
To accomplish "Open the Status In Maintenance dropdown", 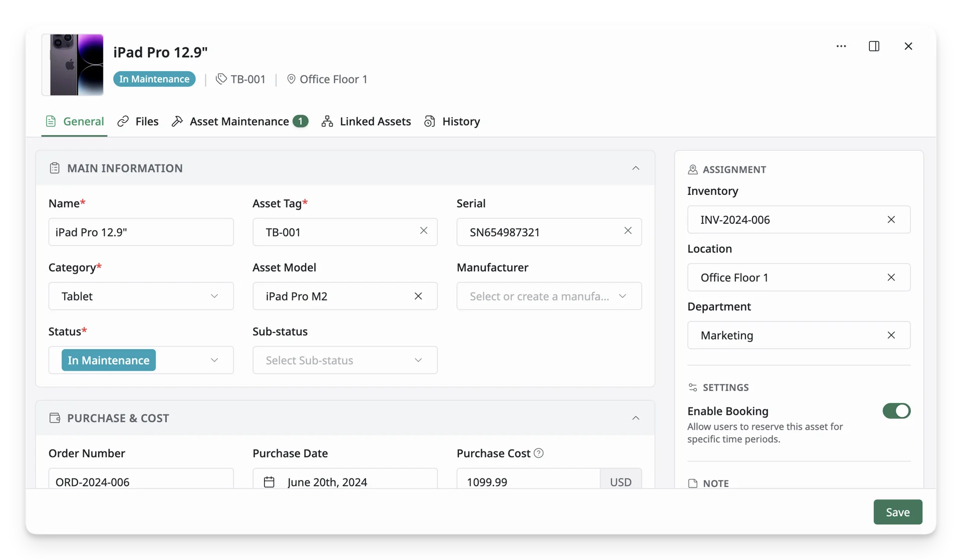I will coord(141,360).
